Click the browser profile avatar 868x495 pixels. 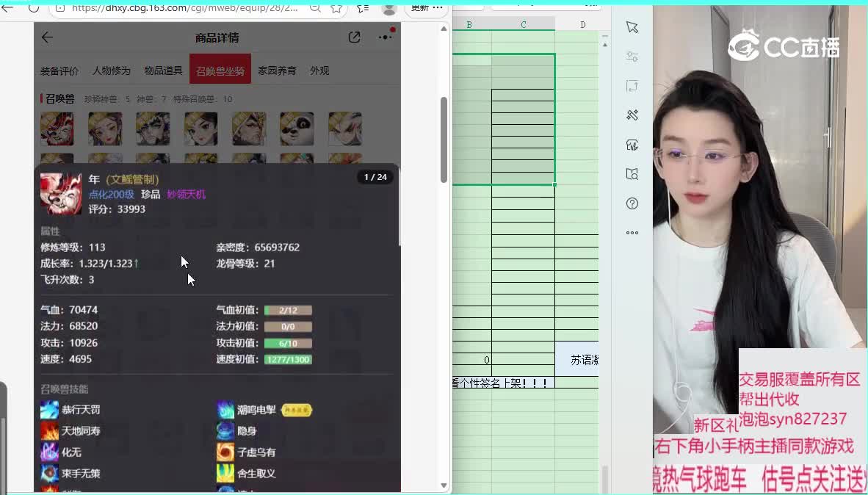[389, 8]
